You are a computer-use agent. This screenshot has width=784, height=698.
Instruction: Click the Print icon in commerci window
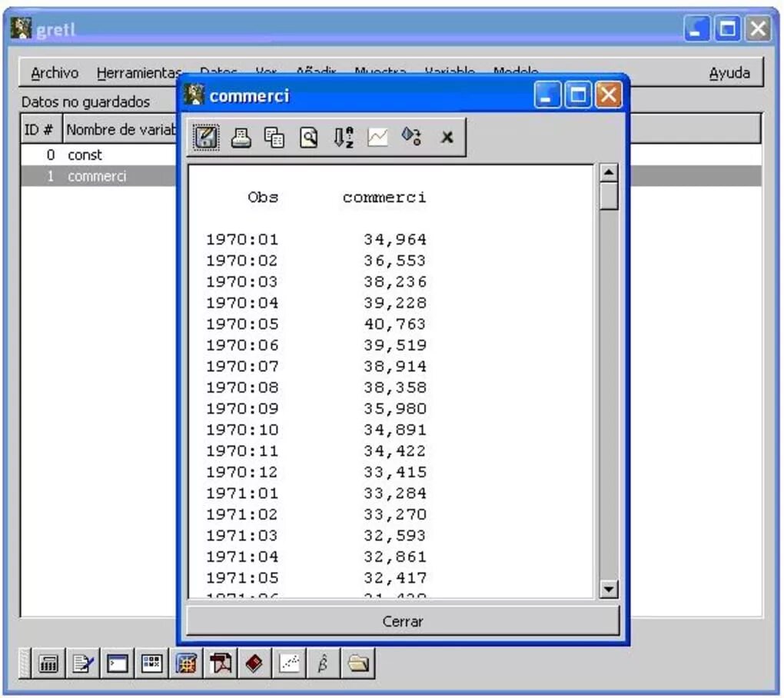(x=241, y=137)
